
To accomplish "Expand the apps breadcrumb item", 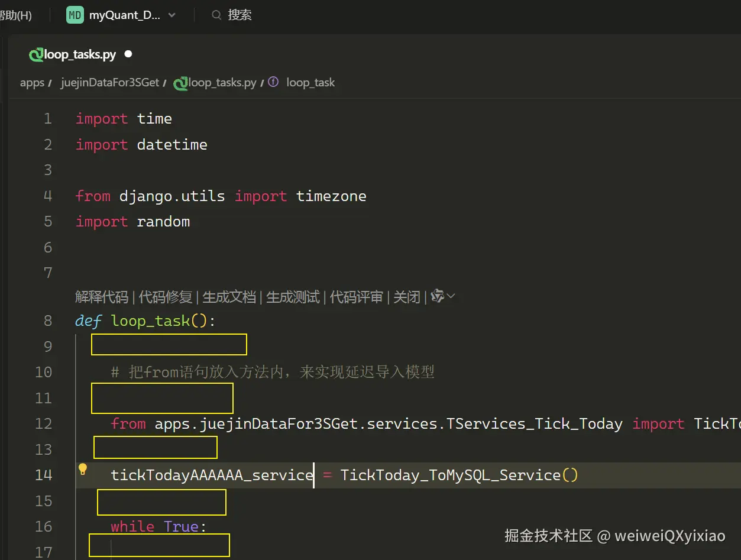I will [x=32, y=82].
